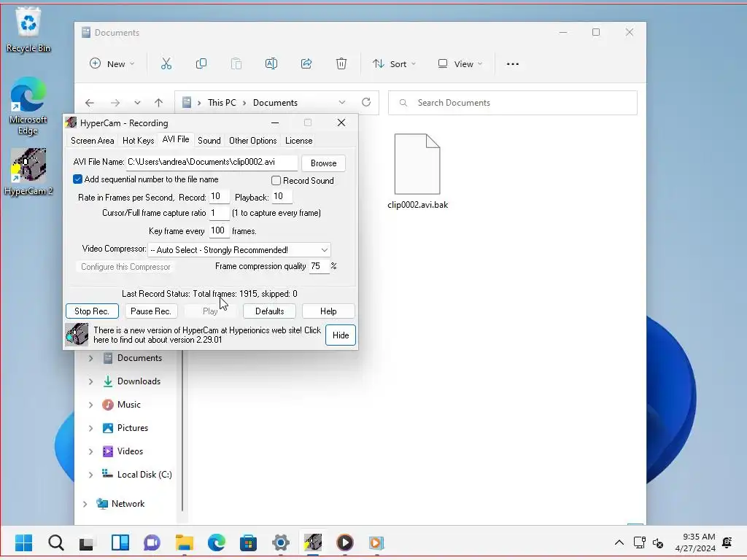This screenshot has width=747, height=560.
Task: Open File Explorer from the taskbar
Action: coord(185,542)
